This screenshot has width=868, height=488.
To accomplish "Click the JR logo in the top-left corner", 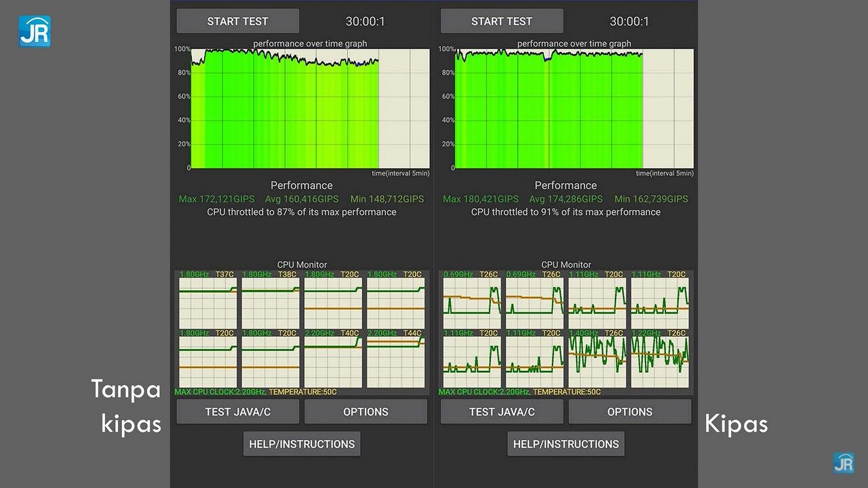I will click(35, 31).
